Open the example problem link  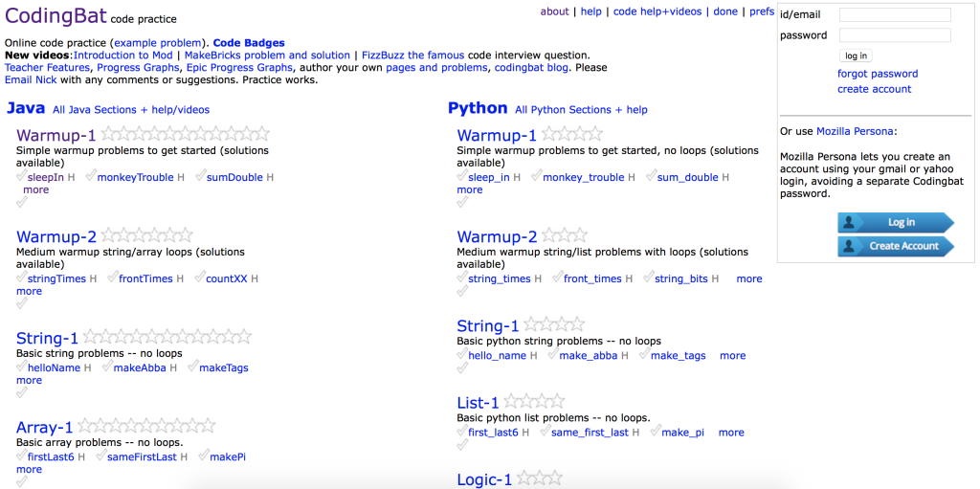pos(158,43)
